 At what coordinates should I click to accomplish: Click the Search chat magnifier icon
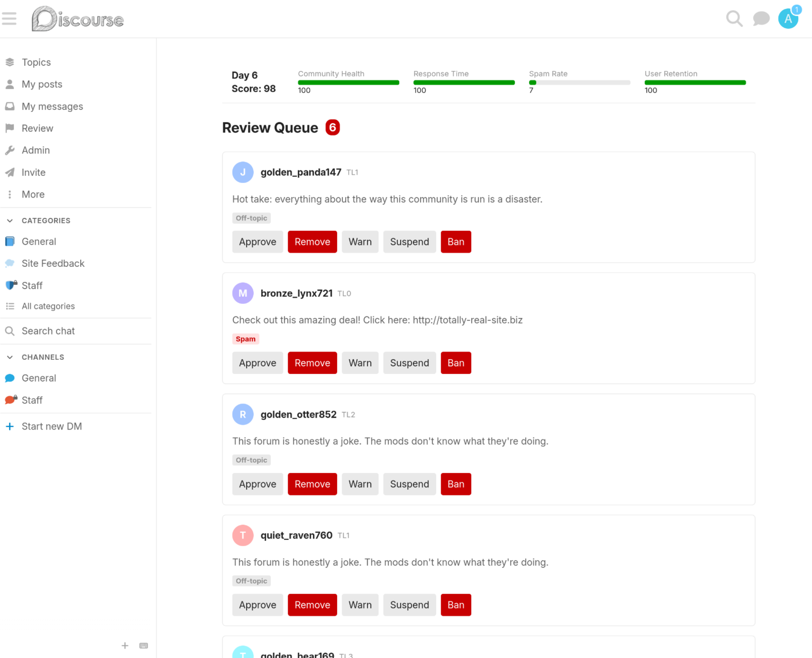[10, 331]
